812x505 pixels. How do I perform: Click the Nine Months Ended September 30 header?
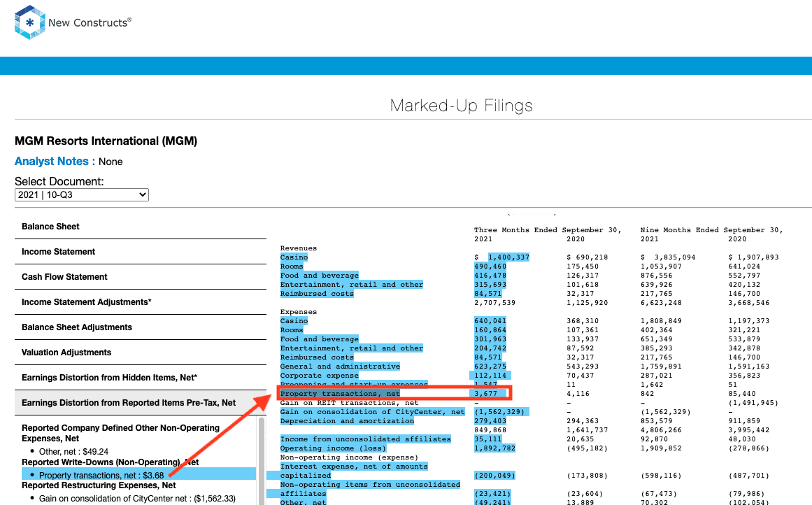click(711, 230)
